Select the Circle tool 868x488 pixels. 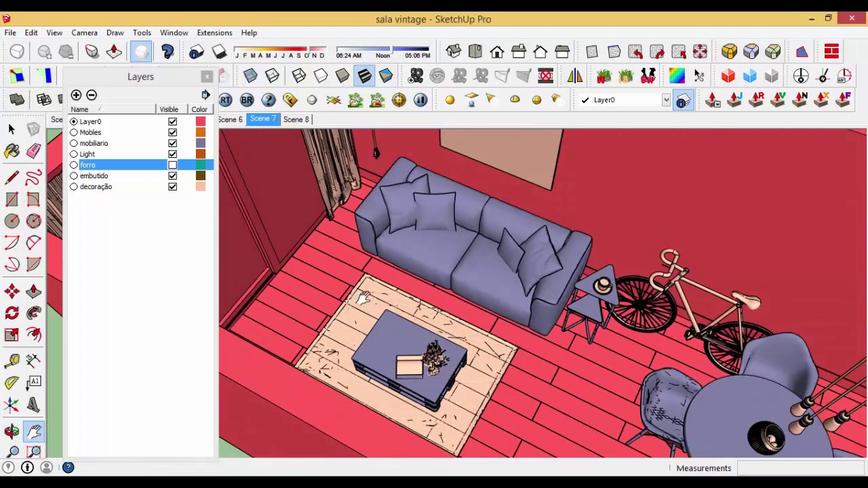coord(12,221)
